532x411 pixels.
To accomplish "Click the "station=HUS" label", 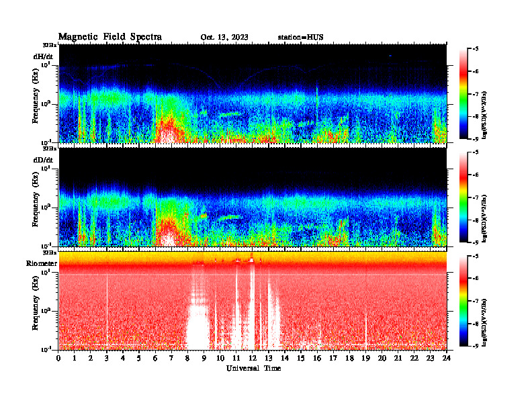I will point(300,38).
